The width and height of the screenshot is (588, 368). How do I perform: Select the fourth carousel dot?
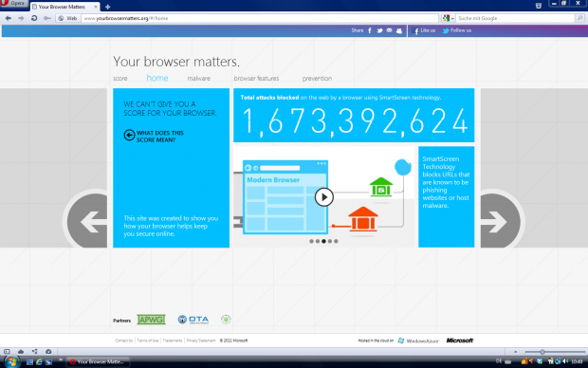330,241
